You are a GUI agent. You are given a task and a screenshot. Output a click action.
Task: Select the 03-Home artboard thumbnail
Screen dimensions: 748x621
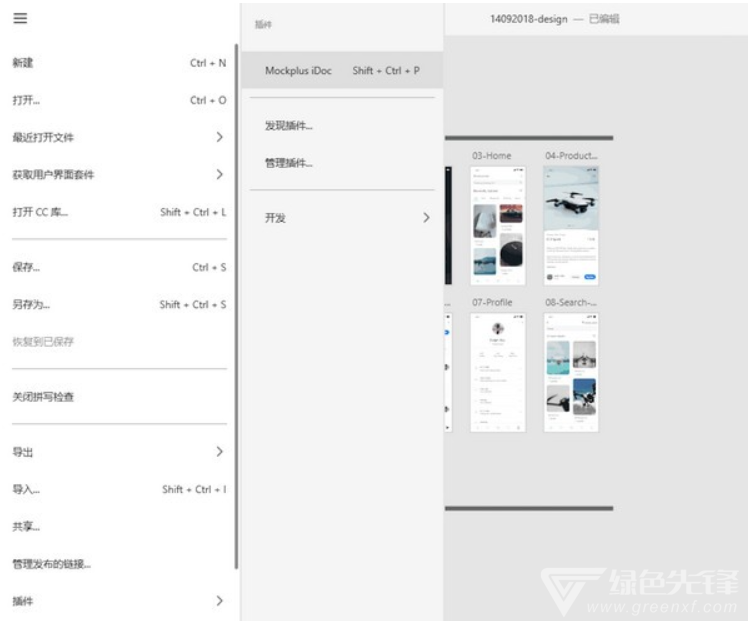(498, 226)
